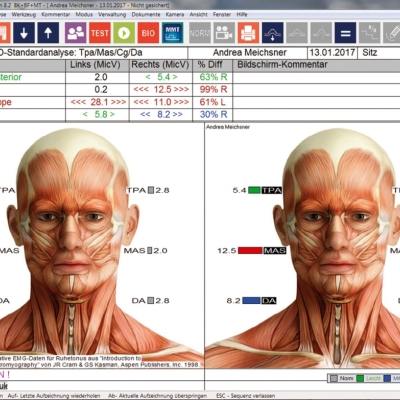400x400 pixels.
Task: Open the Dokumente menu
Action: point(146,14)
